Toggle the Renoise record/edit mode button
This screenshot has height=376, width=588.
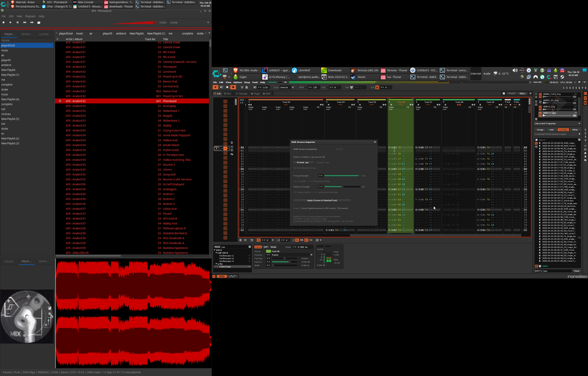click(233, 87)
